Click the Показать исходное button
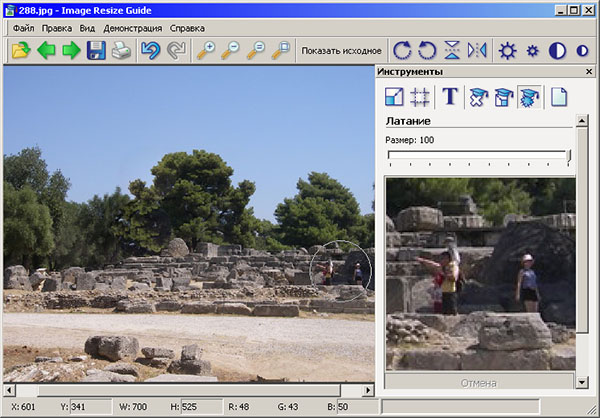 pyautogui.click(x=341, y=50)
